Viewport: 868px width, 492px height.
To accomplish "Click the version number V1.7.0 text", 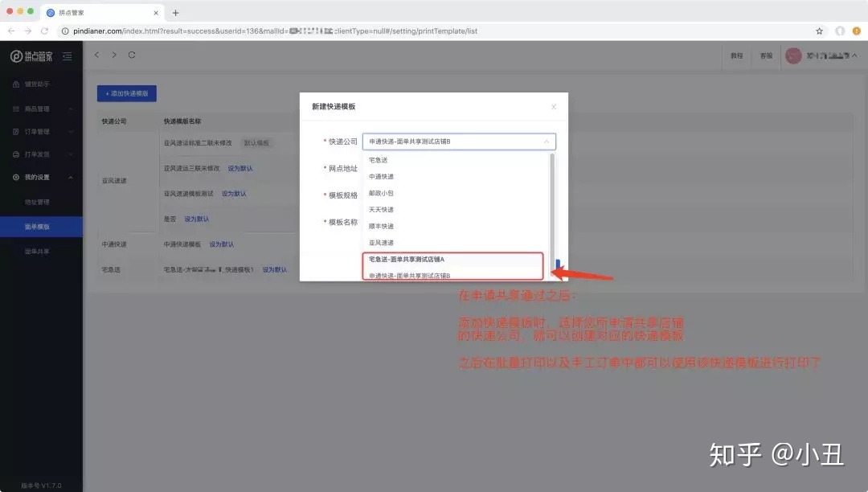I will (42, 486).
